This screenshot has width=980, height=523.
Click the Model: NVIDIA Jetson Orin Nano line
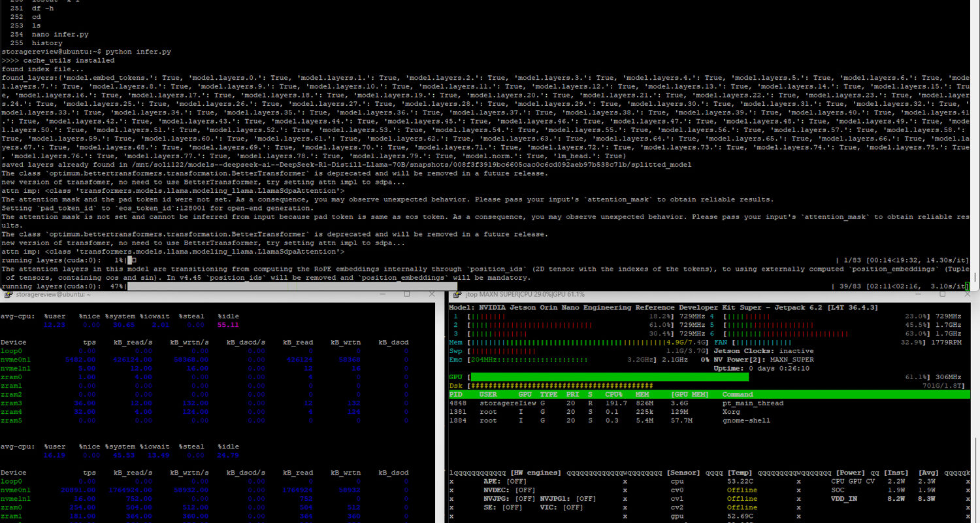664,307
